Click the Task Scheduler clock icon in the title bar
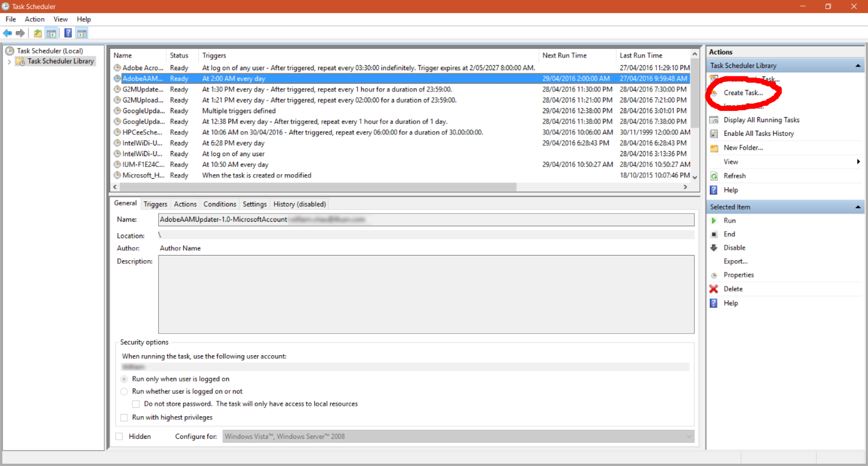868x466 pixels. click(6, 6)
